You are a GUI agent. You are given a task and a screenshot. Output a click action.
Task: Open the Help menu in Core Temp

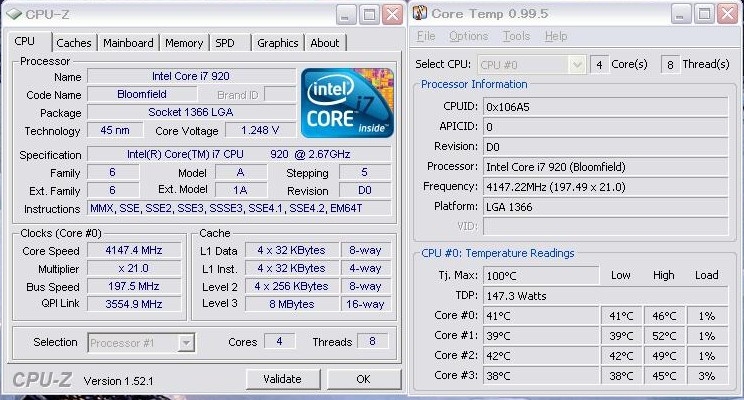tap(556, 36)
